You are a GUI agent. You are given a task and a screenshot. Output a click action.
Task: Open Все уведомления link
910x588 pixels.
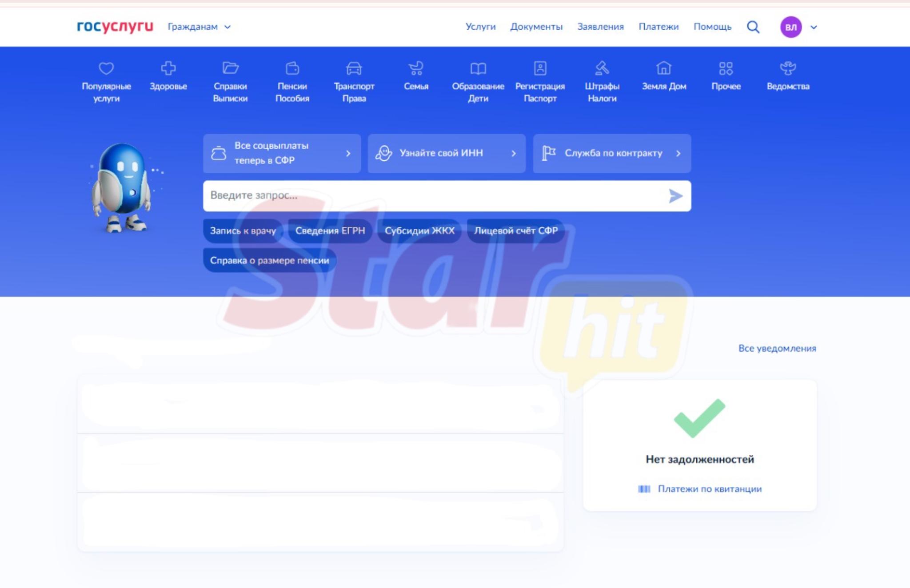tap(777, 348)
